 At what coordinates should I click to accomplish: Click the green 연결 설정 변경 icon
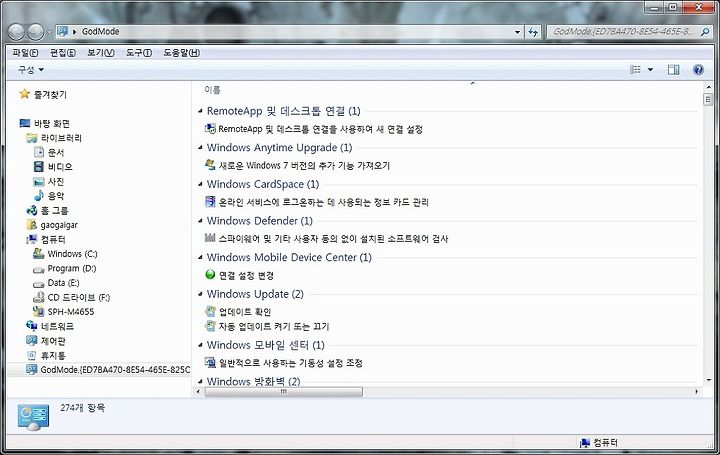coord(210,275)
